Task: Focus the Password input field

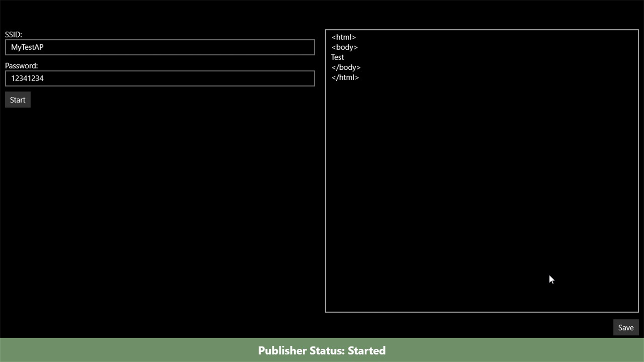Action: (x=160, y=79)
